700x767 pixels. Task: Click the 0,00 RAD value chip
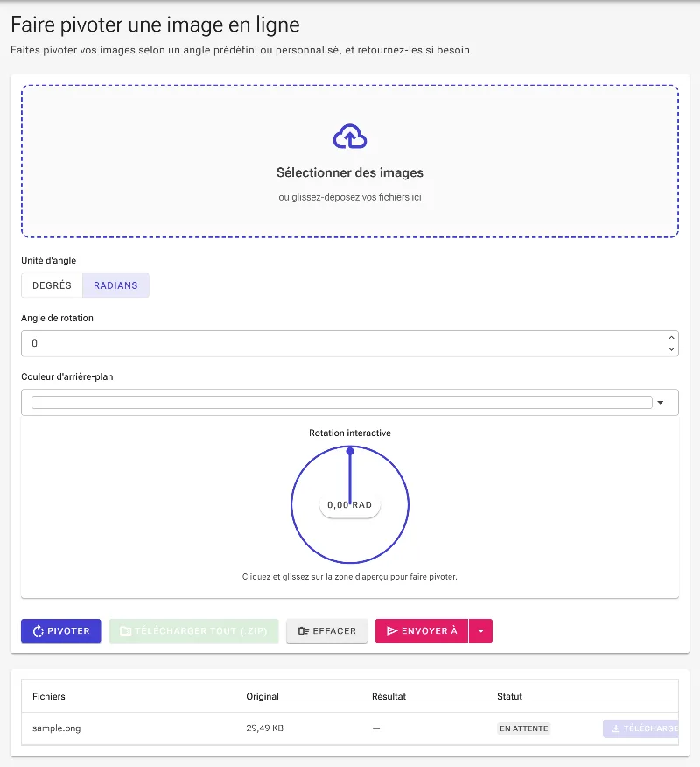[349, 505]
